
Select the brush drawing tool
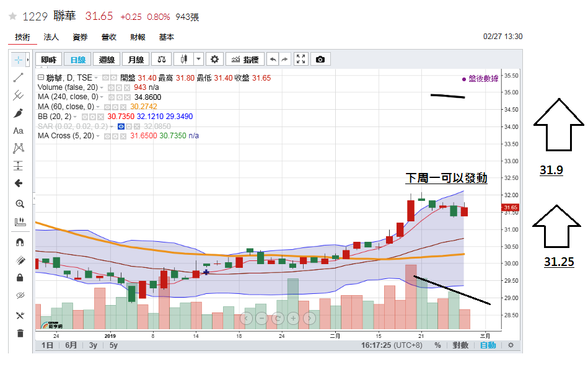pos(18,113)
